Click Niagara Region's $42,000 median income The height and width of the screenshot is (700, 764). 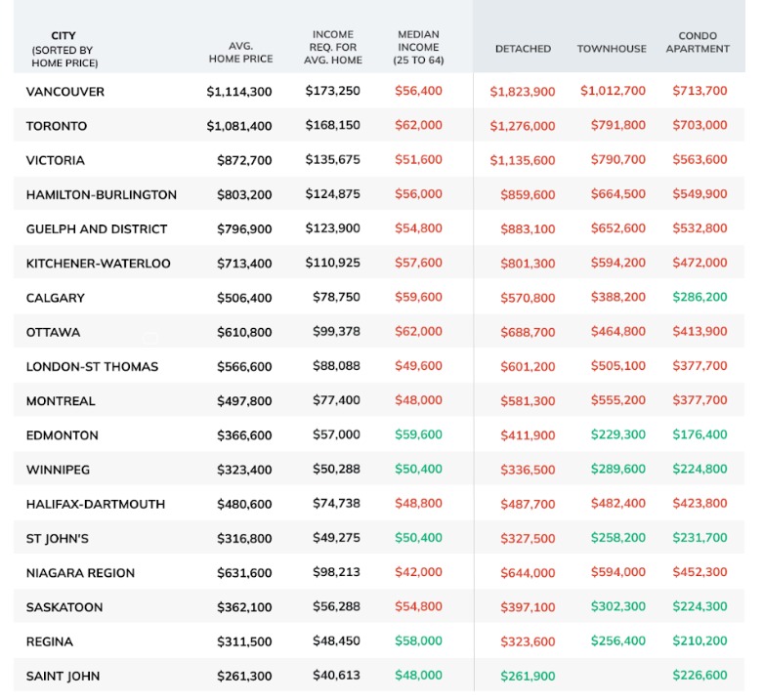pos(418,572)
